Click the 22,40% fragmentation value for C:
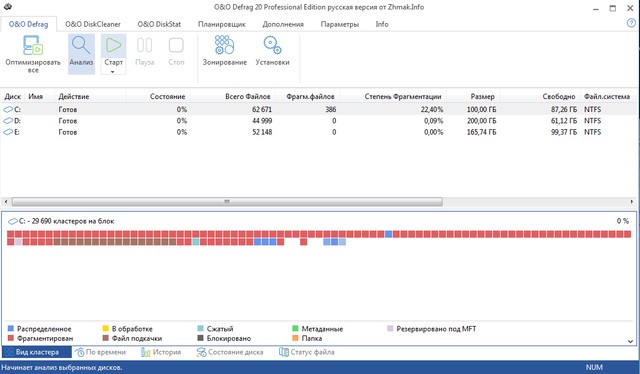 click(x=432, y=109)
